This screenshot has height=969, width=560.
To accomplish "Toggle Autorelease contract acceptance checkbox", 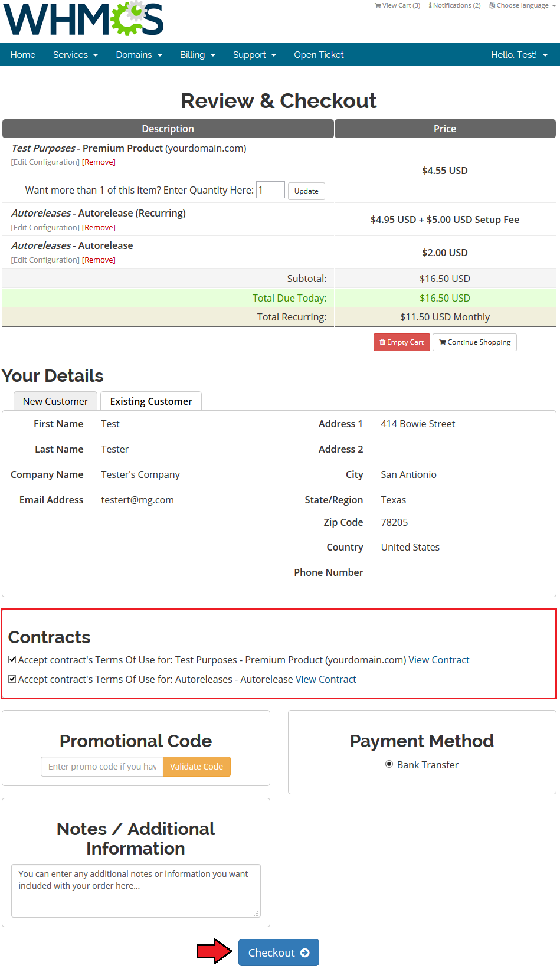I will click(12, 679).
